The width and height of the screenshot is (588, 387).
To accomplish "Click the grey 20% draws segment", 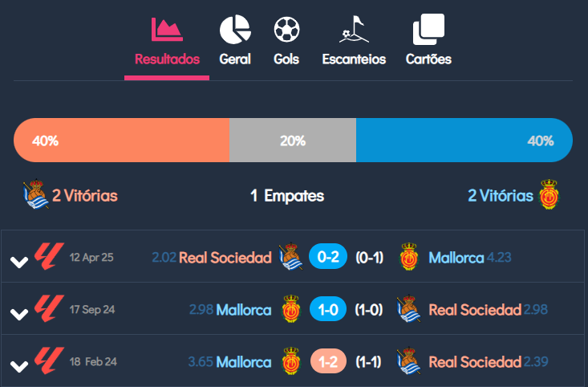I will (x=292, y=141).
